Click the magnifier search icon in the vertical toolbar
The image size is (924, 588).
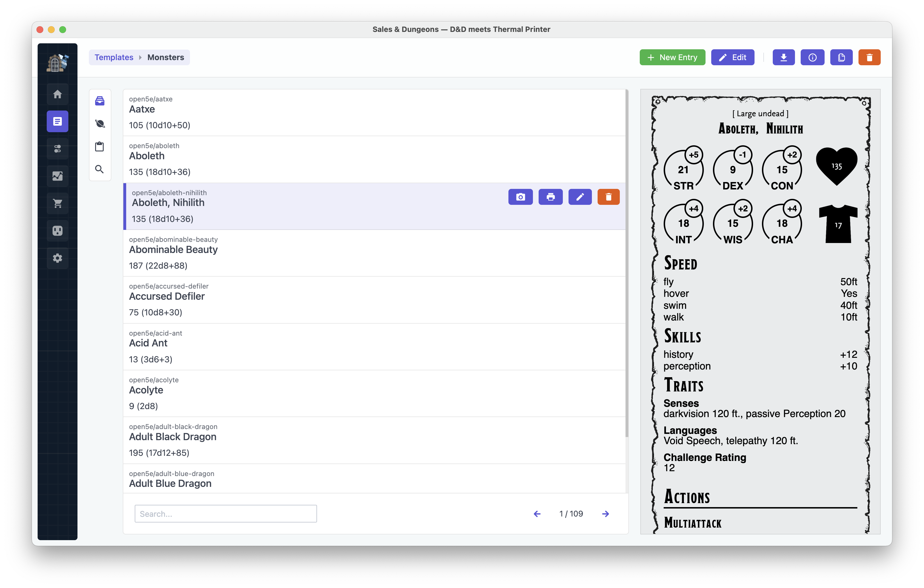100,169
